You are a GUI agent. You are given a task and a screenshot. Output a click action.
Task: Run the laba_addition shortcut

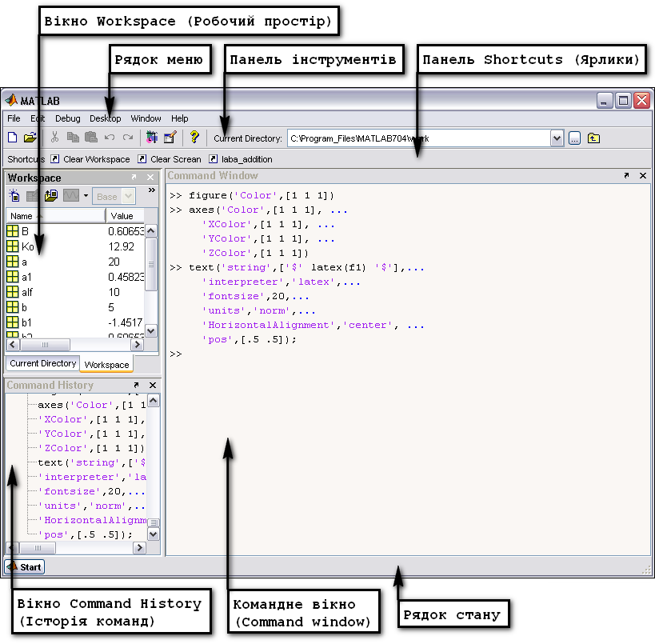point(241,159)
